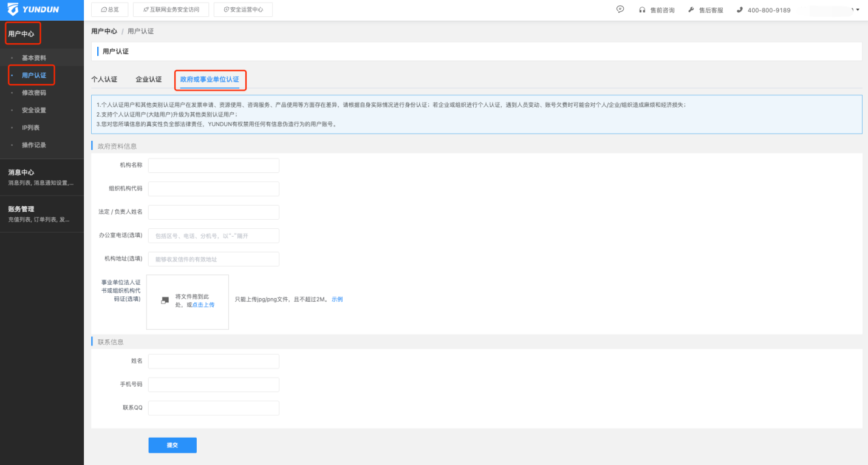Click the 组织机构代码 input field
Screen dimensions: 868x465
214,189
